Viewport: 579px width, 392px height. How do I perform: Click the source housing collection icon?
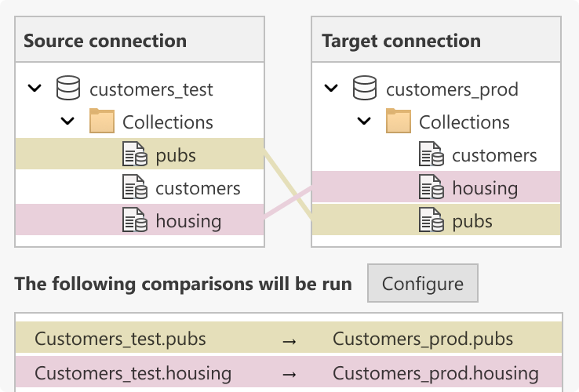135,220
